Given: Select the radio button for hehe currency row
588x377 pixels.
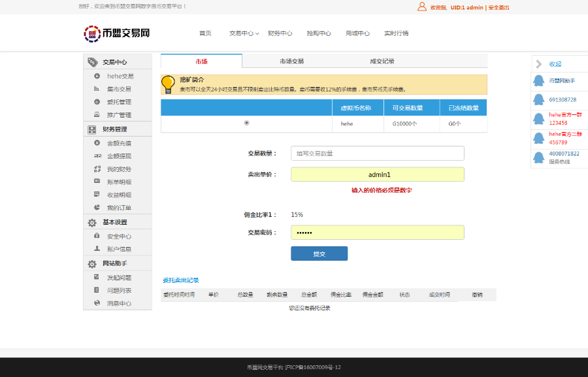Looking at the screenshot, I should point(247,123).
